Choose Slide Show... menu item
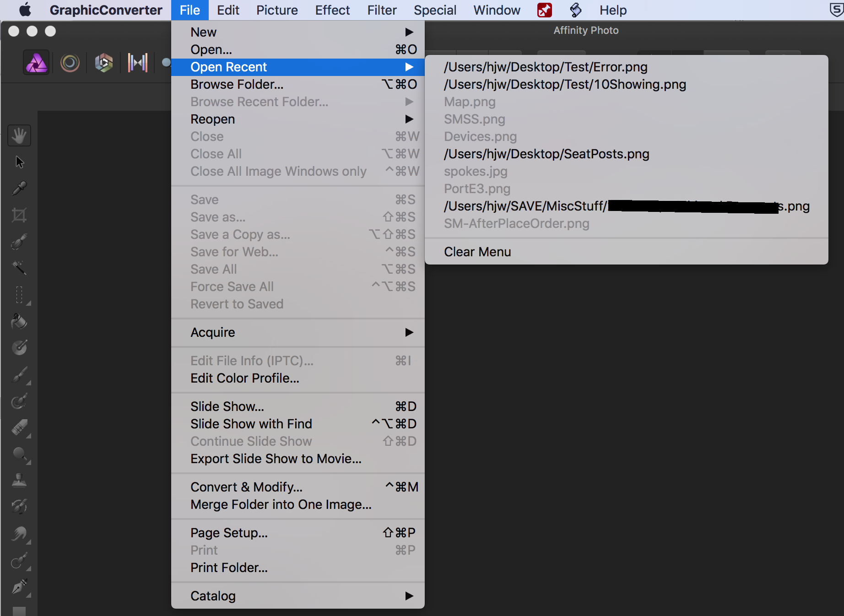The height and width of the screenshot is (616, 844). point(298,406)
